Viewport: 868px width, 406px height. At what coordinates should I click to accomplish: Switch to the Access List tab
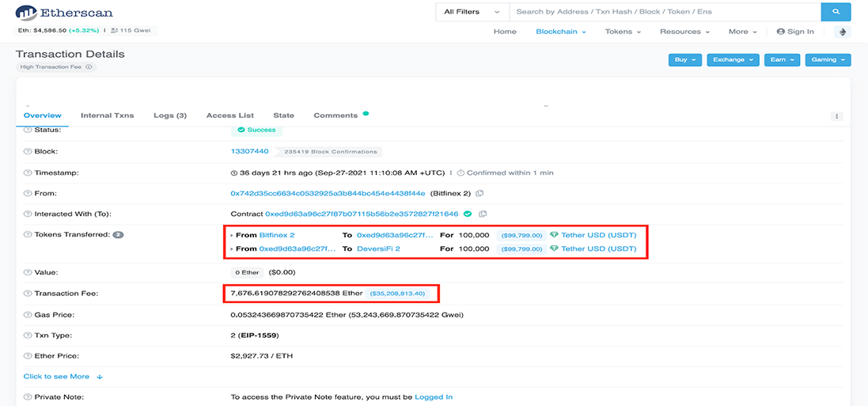pos(230,116)
